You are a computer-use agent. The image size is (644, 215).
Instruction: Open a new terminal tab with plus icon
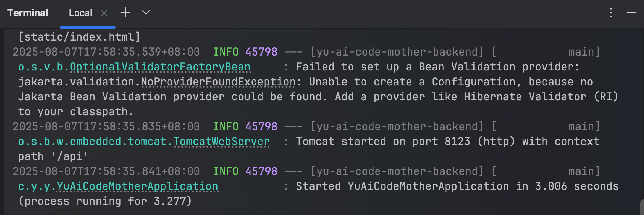(125, 13)
